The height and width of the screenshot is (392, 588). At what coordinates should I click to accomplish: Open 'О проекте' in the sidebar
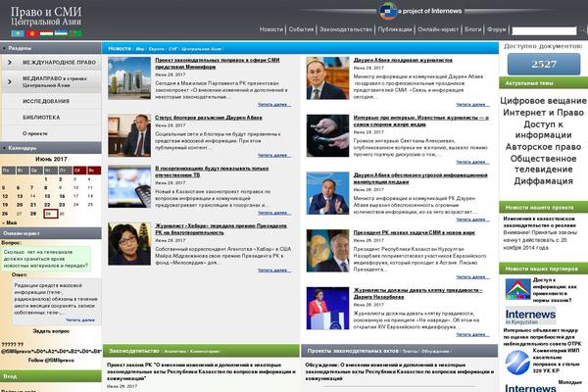coord(35,133)
